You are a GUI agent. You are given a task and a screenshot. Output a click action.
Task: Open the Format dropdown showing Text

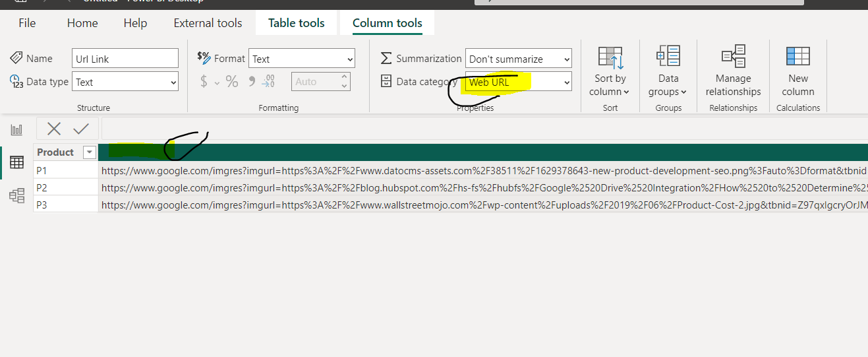click(x=302, y=59)
